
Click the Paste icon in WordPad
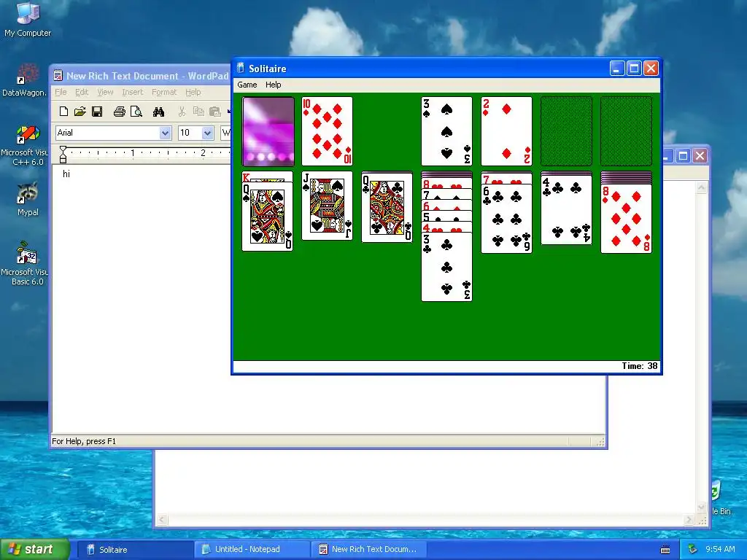tap(215, 112)
